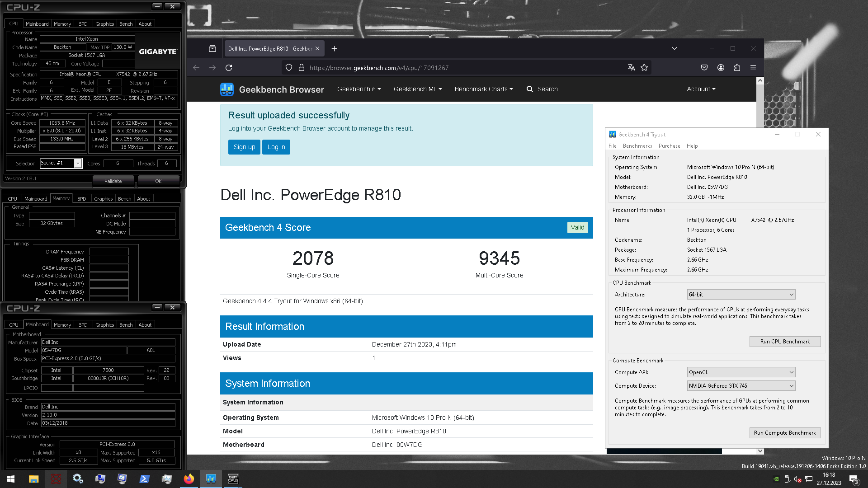Click the tracking protection shield icon
This screenshot has height=488, width=868.
(289, 68)
